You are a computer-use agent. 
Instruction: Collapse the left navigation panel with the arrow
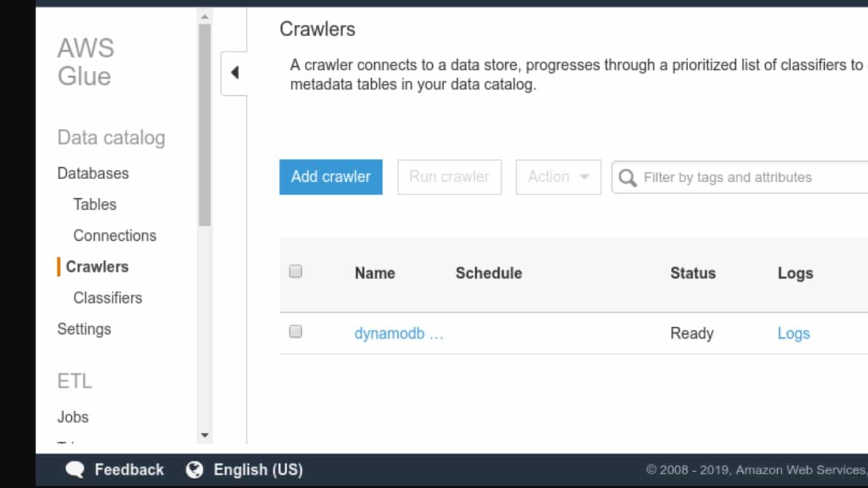pyautogui.click(x=234, y=72)
